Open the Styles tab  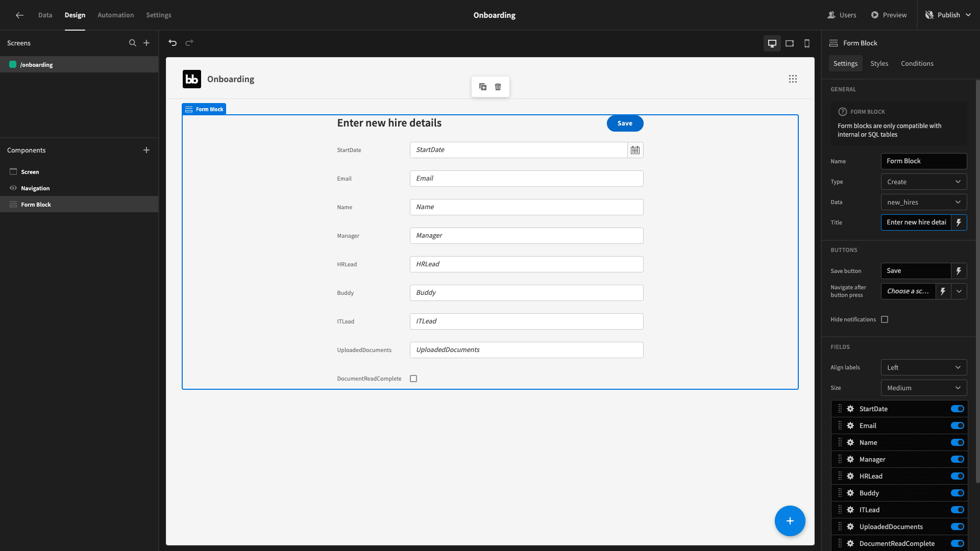[x=879, y=64]
